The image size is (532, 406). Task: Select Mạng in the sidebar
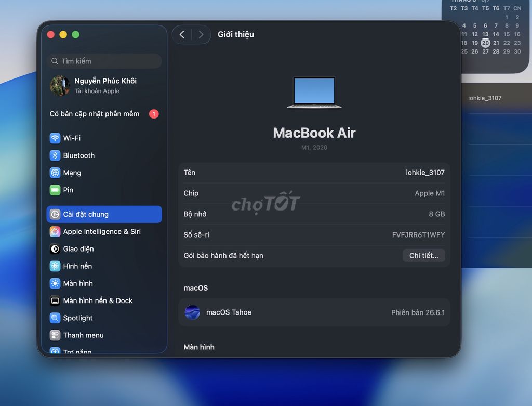(72, 173)
